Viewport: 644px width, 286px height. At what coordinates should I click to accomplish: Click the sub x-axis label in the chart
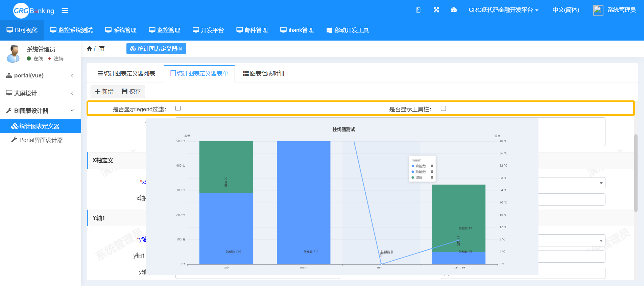click(x=226, y=267)
